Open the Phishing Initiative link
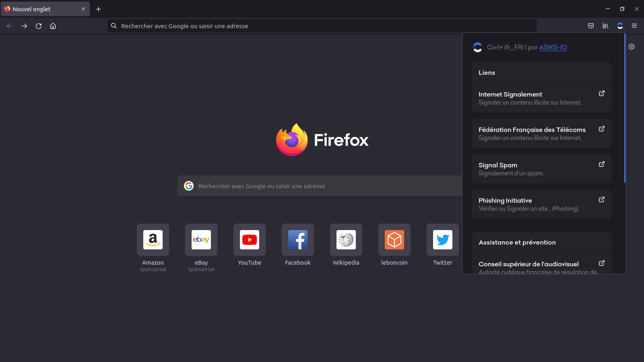This screenshot has width=644, height=362. [542, 204]
